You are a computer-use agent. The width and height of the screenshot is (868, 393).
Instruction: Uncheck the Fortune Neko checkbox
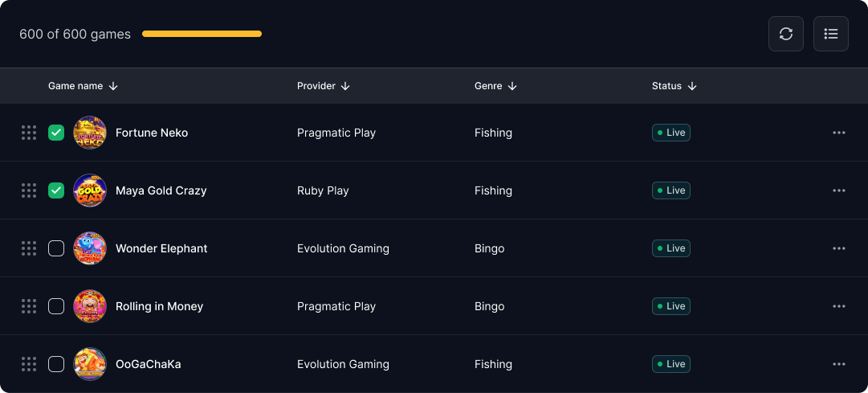point(56,133)
